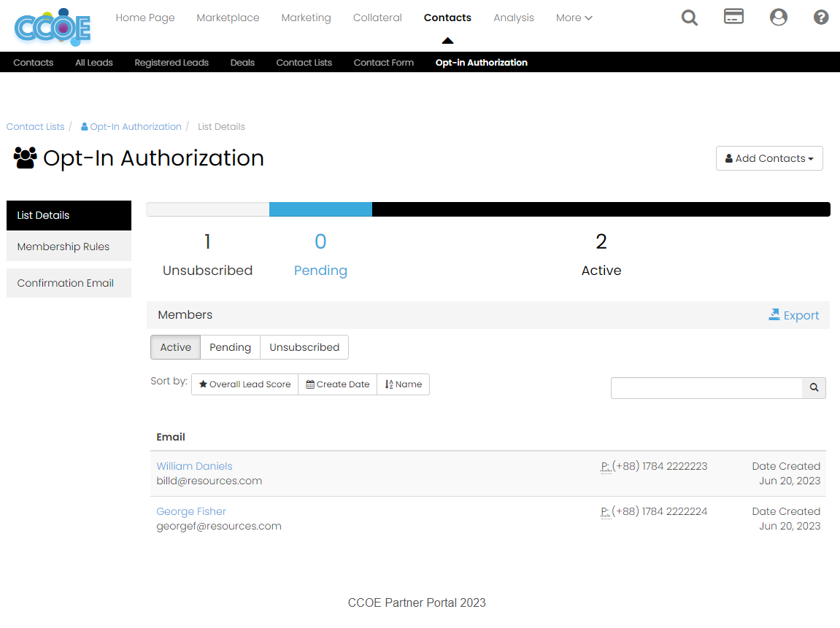840x628 pixels.
Task: Open William Daniels's contact record
Action: click(x=194, y=465)
